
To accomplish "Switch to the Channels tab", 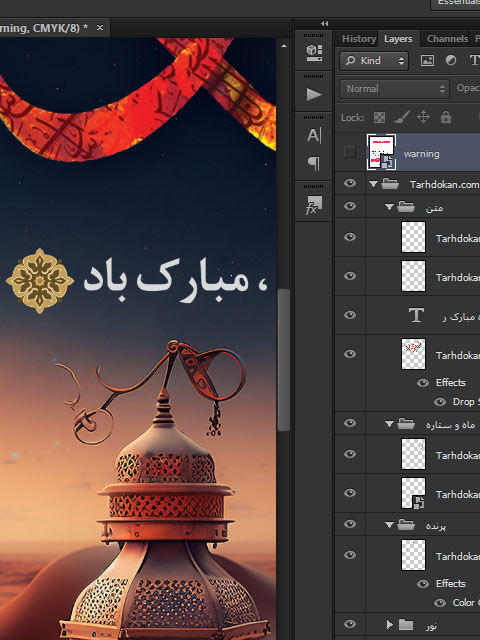I will (447, 39).
